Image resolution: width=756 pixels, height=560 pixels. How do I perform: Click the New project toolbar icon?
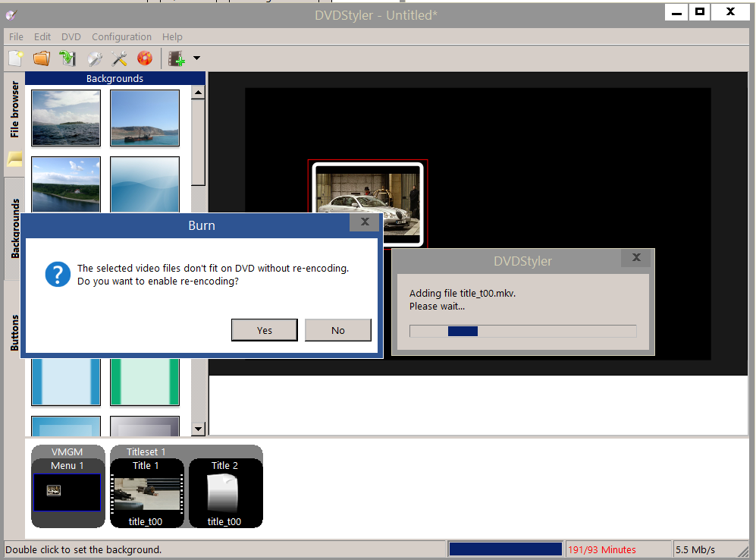pos(15,58)
